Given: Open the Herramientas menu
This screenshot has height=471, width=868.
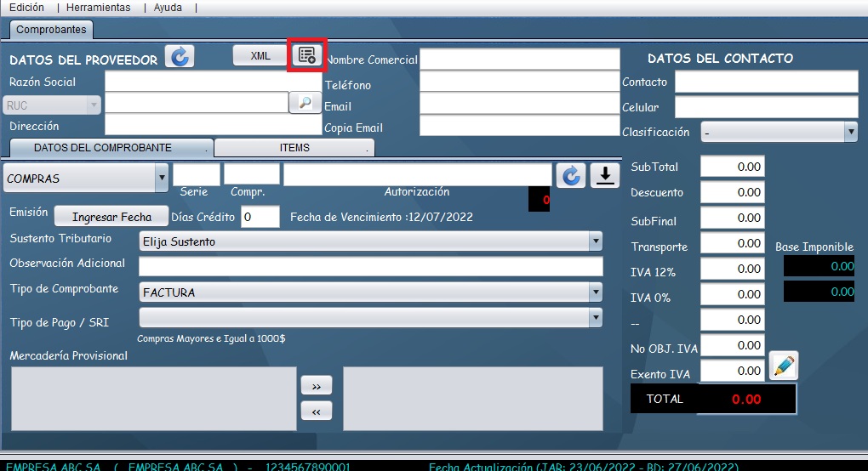Looking at the screenshot, I should coord(99,8).
